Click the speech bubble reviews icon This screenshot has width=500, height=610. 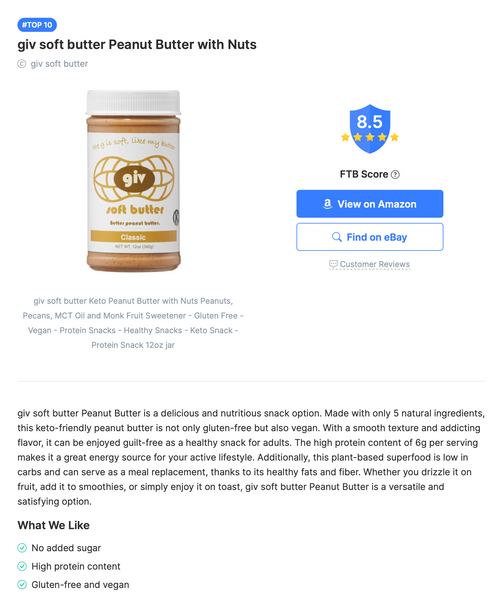[333, 264]
